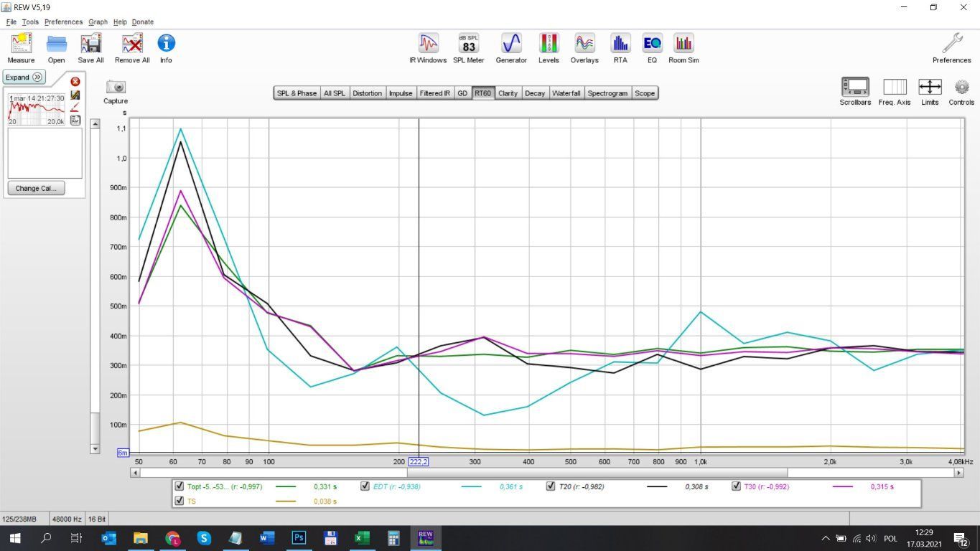Click the Measure toolbar icon
This screenshot has width=980, height=551.
(x=21, y=48)
